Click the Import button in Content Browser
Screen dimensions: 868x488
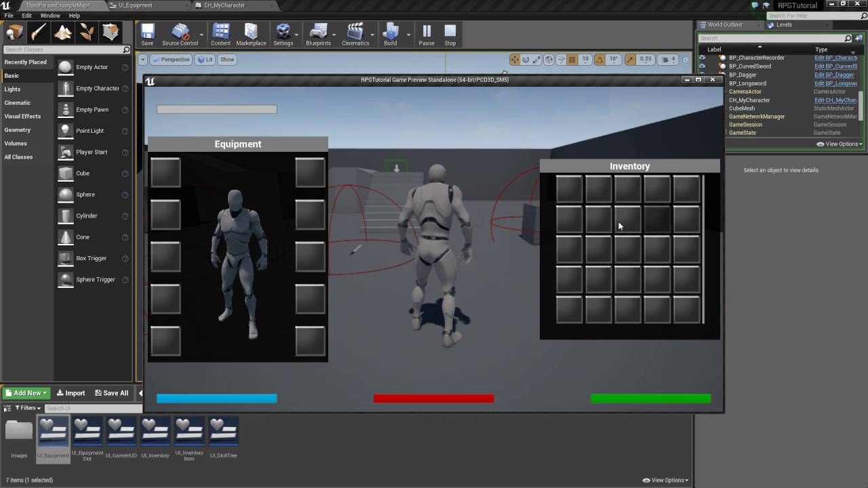(71, 393)
